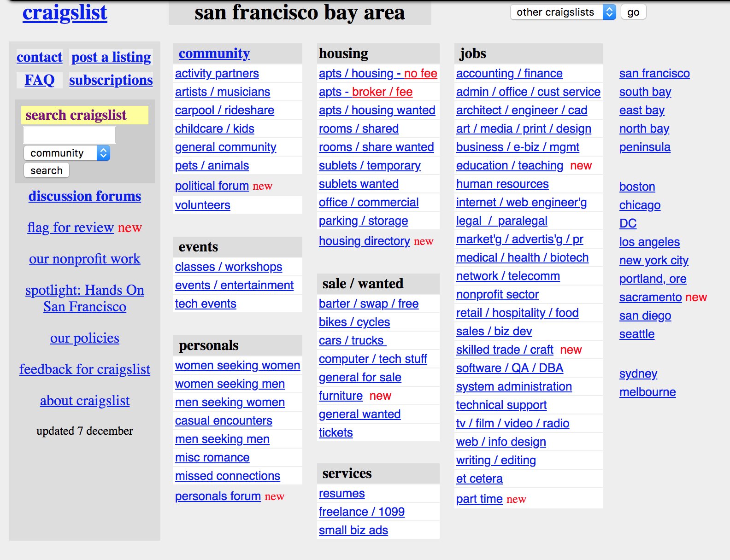The height and width of the screenshot is (560, 730).
Task: Open discussion forums
Action: (x=85, y=196)
